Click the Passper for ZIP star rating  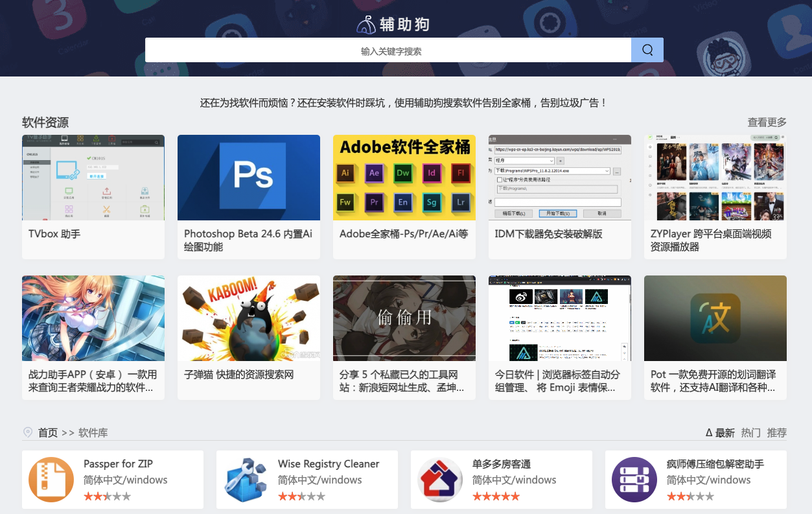click(x=107, y=496)
